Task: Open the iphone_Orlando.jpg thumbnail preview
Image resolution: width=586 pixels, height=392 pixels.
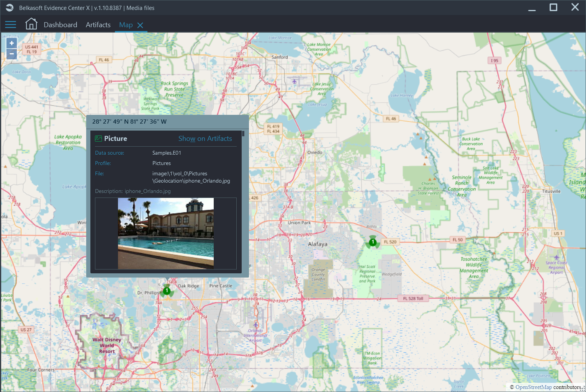Action: coord(166,234)
